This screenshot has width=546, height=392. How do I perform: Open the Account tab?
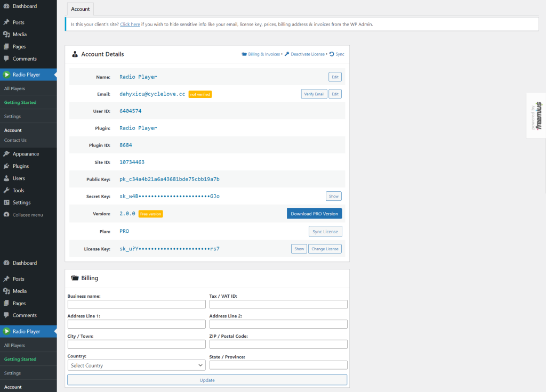coord(80,9)
